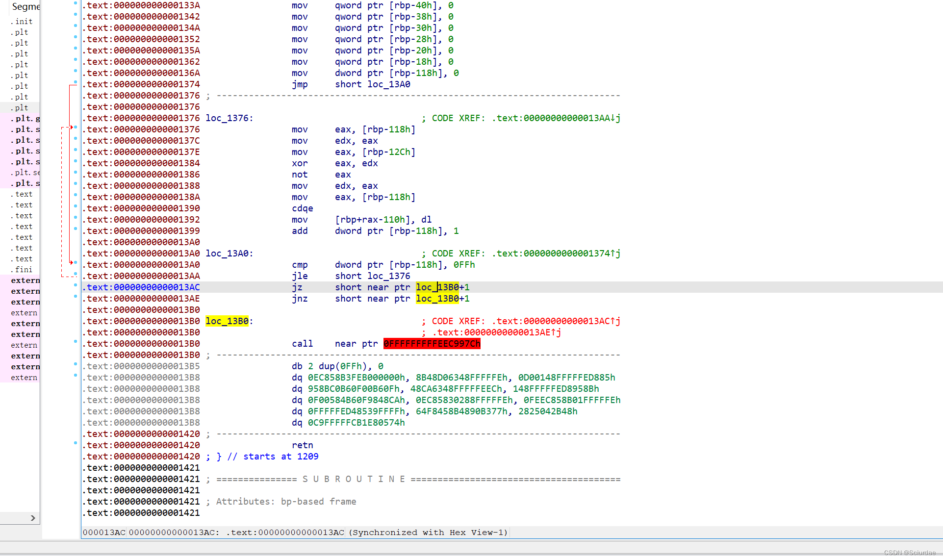Jump to the highlighted loc_13B0 label
Image resolution: width=943 pixels, height=560 pixels.
click(x=227, y=321)
